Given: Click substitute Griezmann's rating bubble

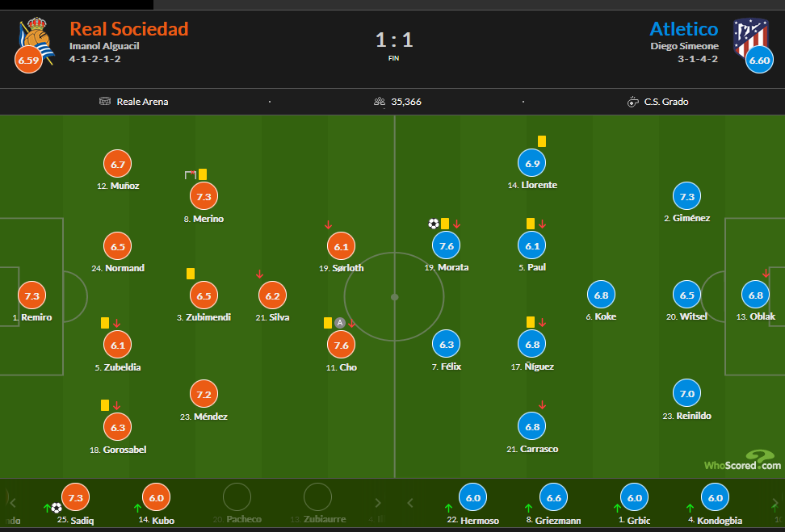Looking at the screenshot, I should click(x=554, y=497).
